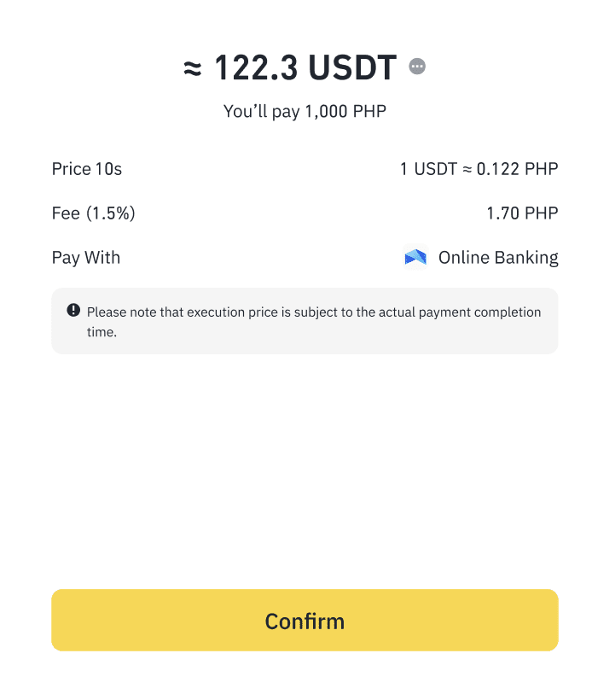Click the Pay With label
This screenshot has height=700, width=592.
[x=86, y=258]
